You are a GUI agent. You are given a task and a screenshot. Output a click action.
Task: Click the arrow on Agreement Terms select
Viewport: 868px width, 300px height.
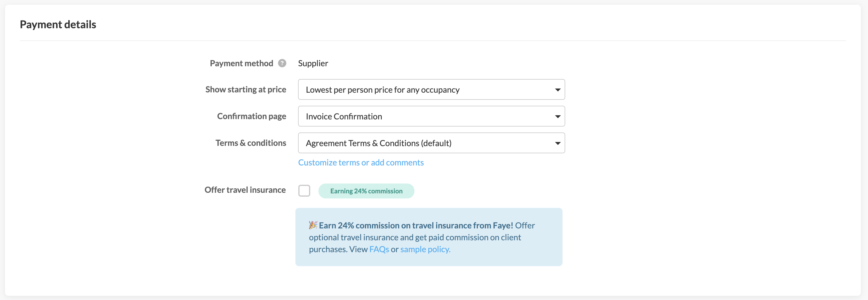[557, 143]
